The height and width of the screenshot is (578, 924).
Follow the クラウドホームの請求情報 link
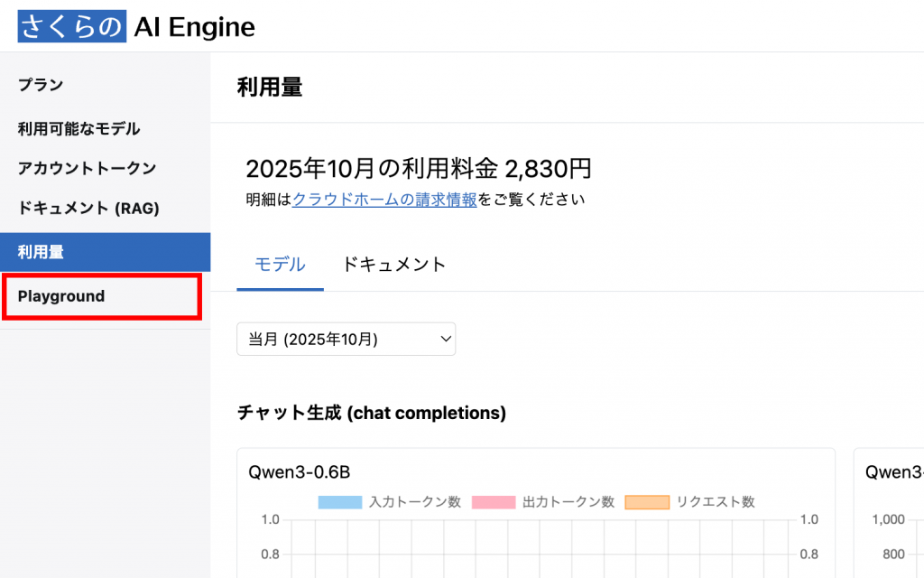tap(384, 200)
